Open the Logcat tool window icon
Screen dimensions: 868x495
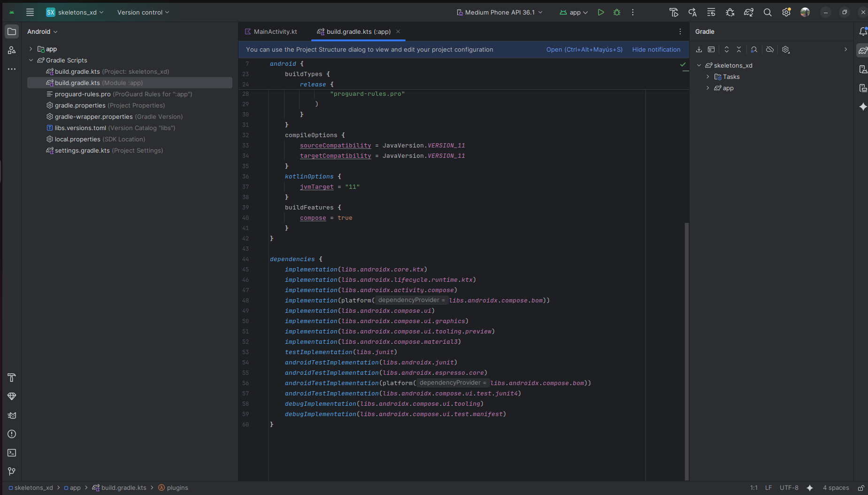(x=12, y=415)
